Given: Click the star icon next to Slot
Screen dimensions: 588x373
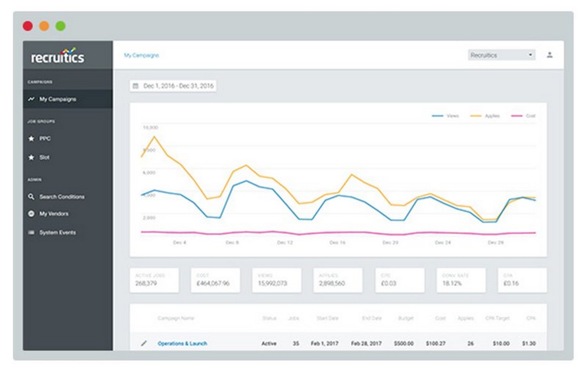Looking at the screenshot, I should point(31,157).
